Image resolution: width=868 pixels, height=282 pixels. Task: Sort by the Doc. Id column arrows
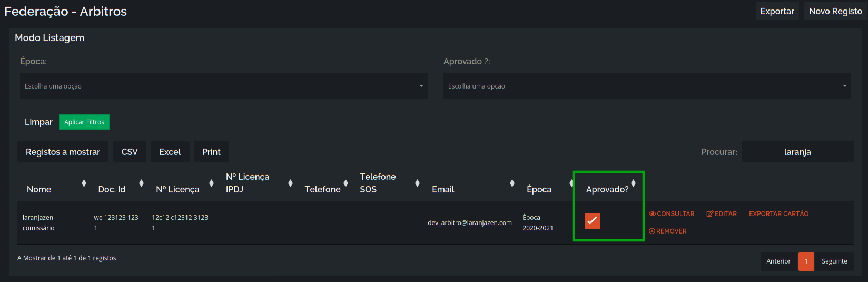click(x=141, y=183)
